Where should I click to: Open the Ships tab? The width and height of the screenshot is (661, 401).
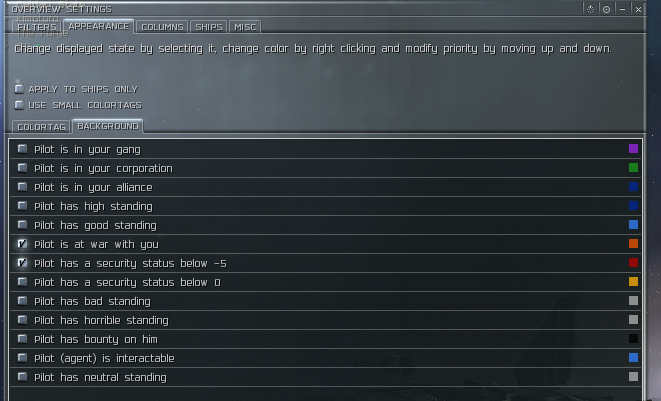tap(209, 27)
